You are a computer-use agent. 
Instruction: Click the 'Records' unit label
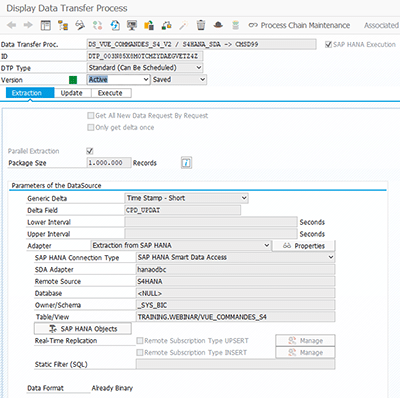pyautogui.click(x=145, y=163)
